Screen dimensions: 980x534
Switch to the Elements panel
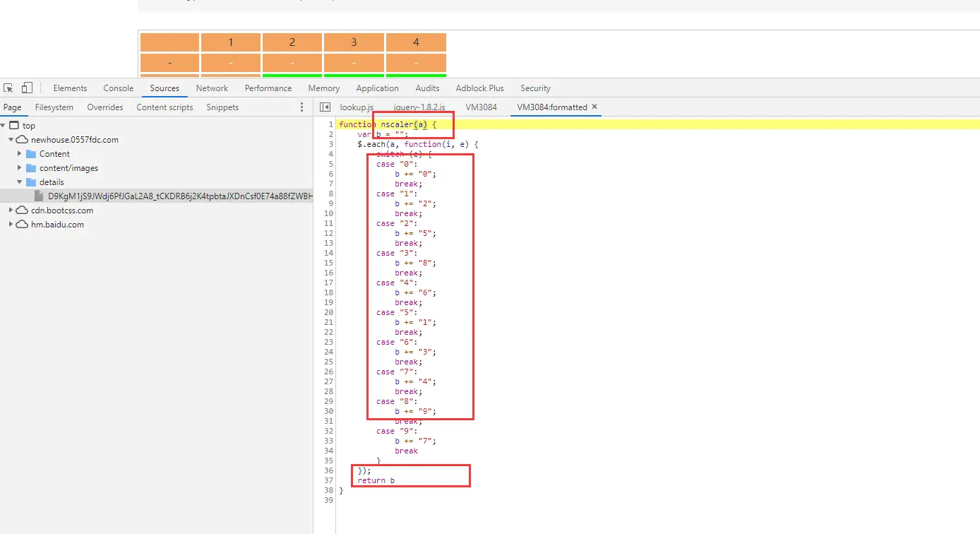tap(70, 88)
